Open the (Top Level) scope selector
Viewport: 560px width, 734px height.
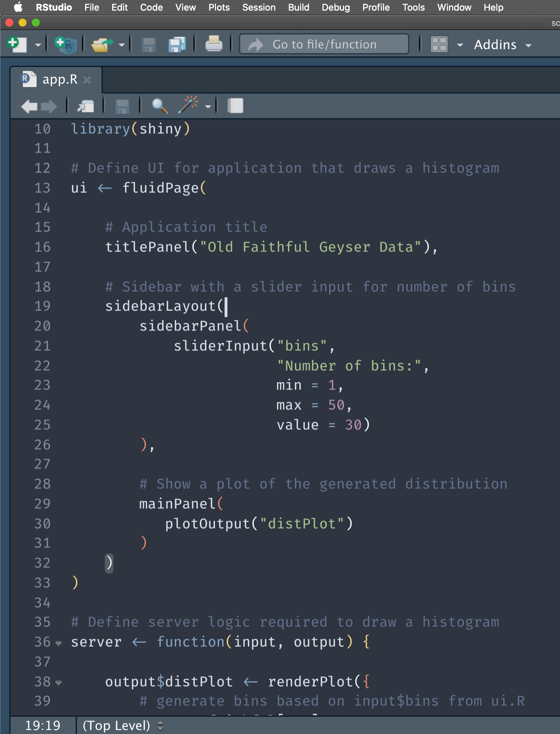[x=123, y=725]
